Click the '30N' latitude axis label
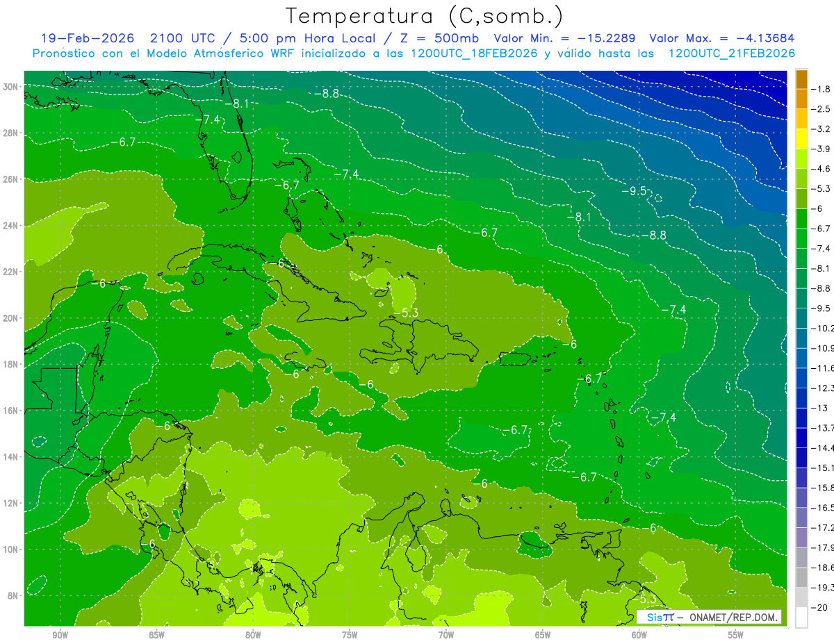This screenshot has height=644, width=834. pos(12,87)
